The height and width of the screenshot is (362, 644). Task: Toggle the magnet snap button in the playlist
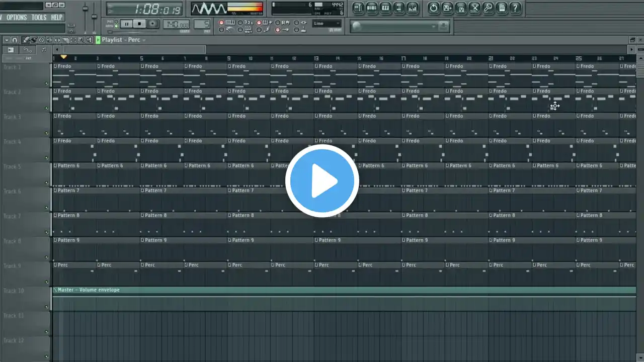click(x=15, y=40)
